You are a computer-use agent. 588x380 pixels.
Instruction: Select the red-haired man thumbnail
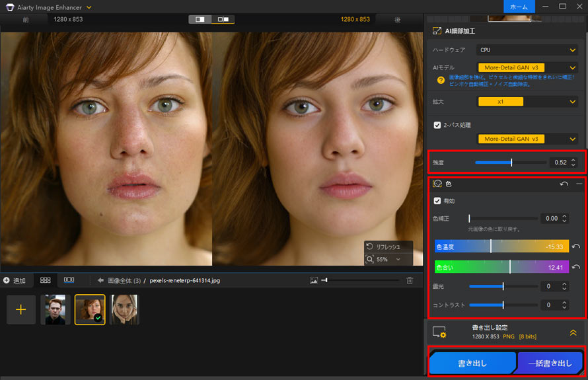point(55,309)
